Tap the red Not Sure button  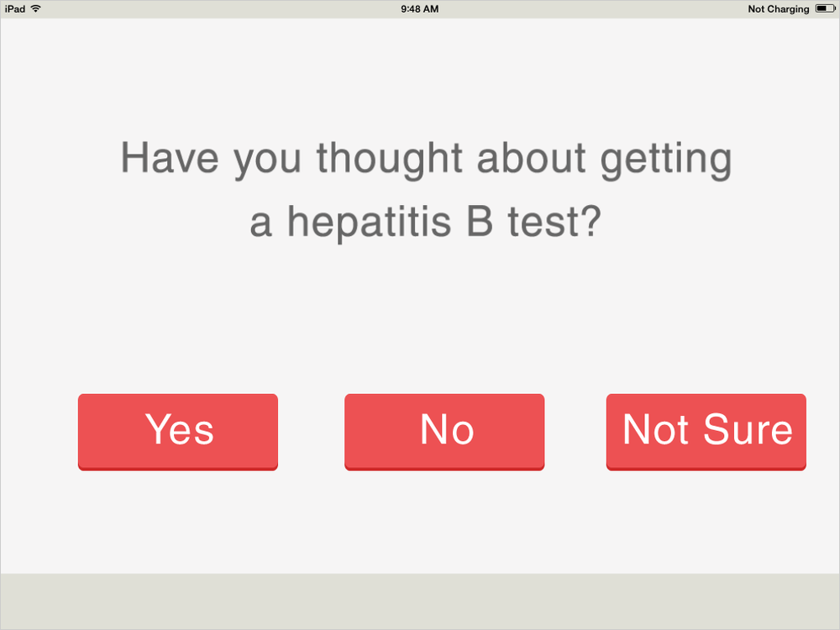pos(706,432)
